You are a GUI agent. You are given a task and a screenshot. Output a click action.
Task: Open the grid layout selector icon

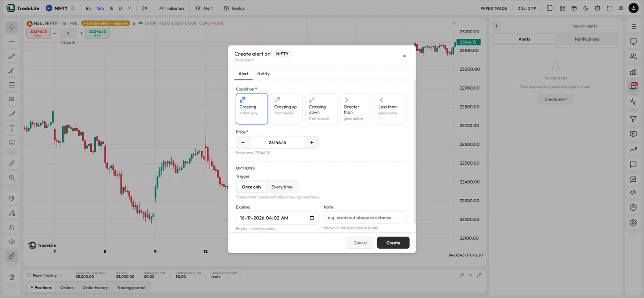(562, 8)
